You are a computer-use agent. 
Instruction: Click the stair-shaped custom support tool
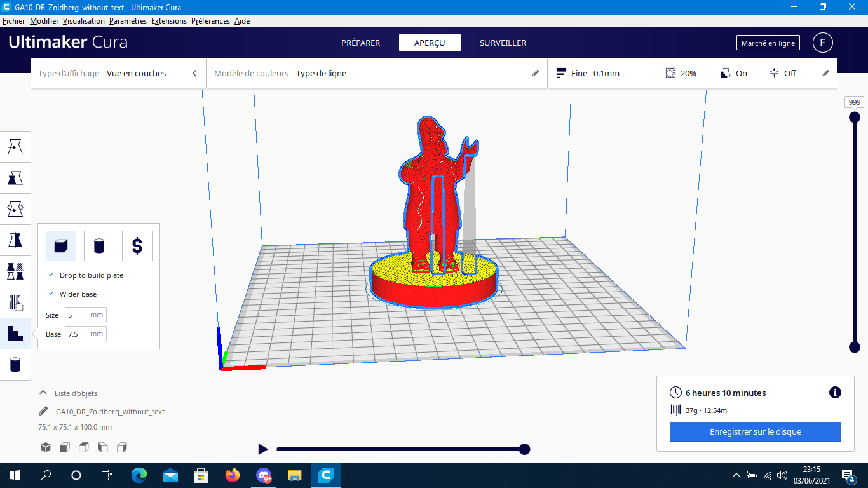pyautogui.click(x=15, y=333)
